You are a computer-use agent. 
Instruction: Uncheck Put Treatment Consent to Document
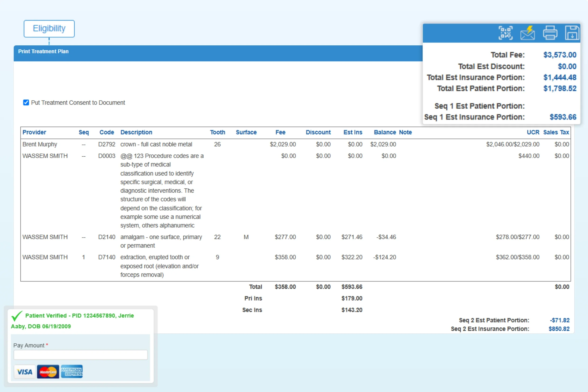pyautogui.click(x=26, y=103)
